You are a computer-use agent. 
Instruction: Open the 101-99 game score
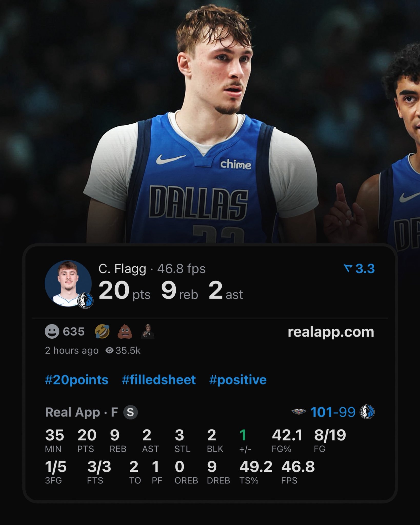click(x=333, y=412)
